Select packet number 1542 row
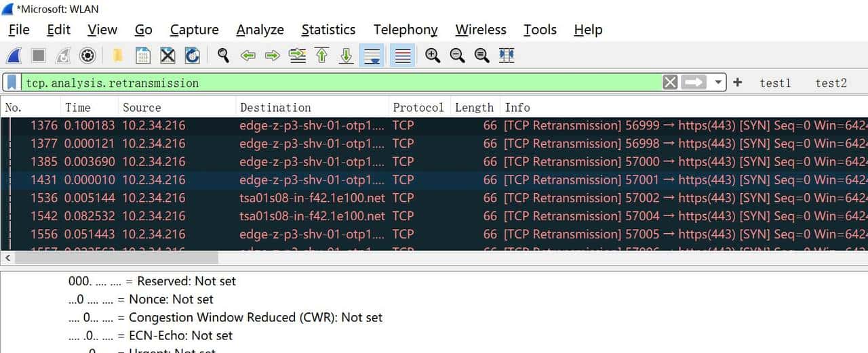This screenshot has height=353, width=868. point(434,216)
